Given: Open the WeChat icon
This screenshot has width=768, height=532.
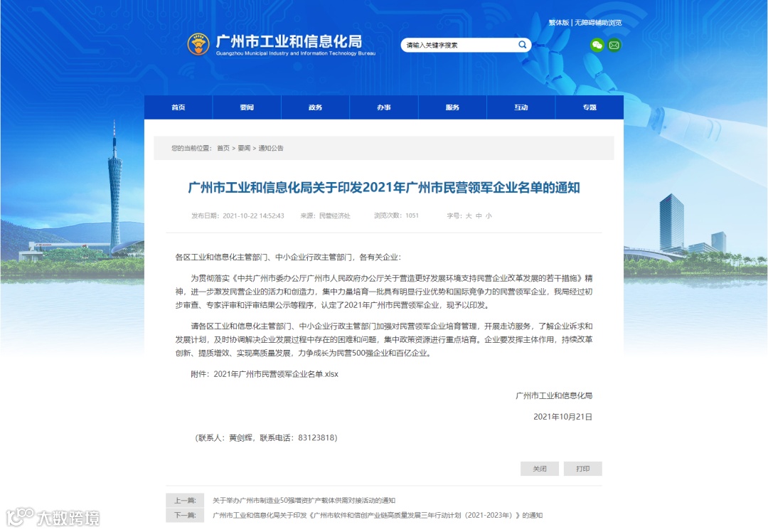Looking at the screenshot, I should point(597,45).
